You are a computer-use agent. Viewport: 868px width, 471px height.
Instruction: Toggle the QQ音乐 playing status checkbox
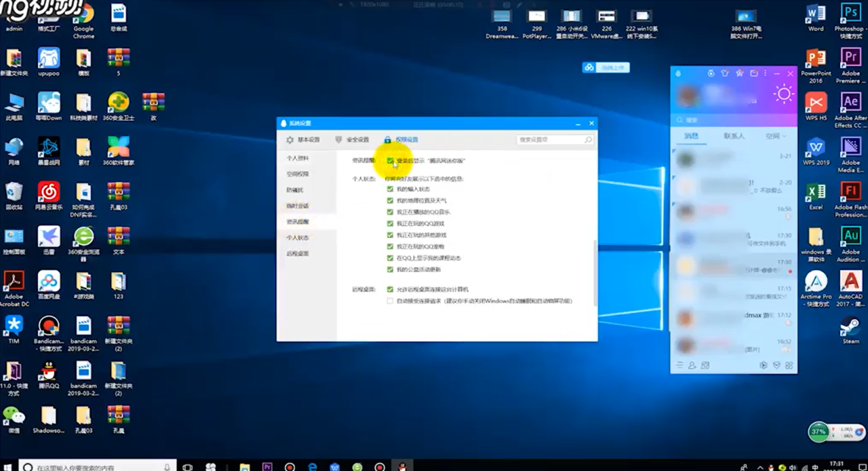[390, 212]
